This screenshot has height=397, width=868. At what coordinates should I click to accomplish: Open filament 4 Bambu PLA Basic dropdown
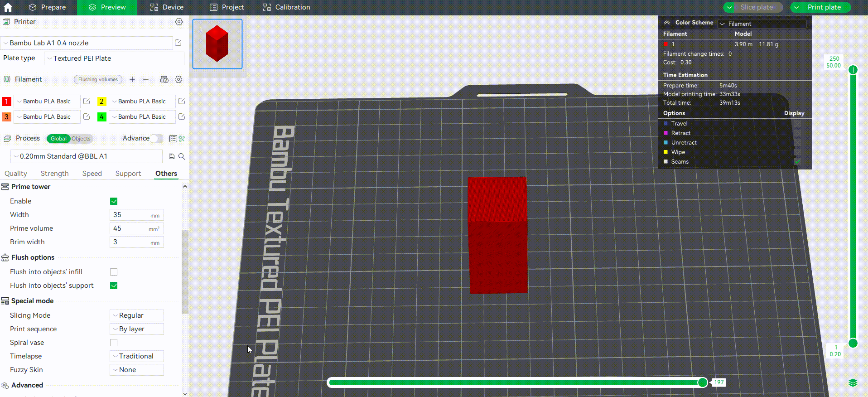[142, 116]
